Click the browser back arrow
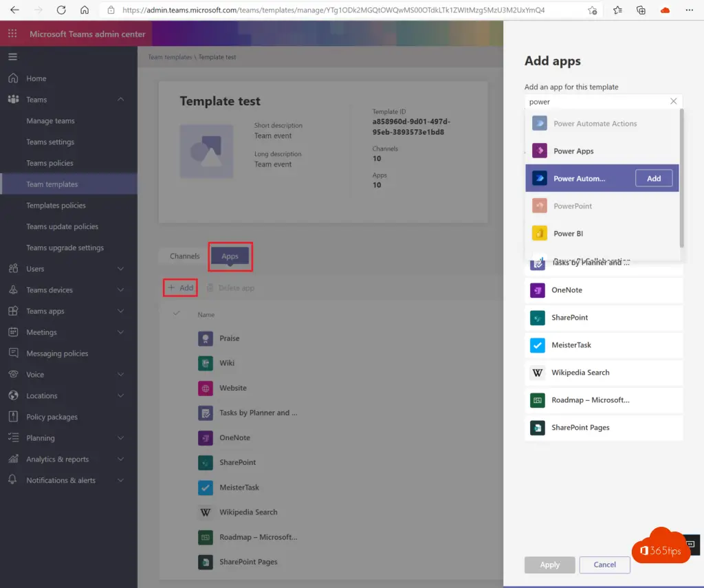Image resolution: width=704 pixels, height=588 pixels. pyautogui.click(x=14, y=10)
